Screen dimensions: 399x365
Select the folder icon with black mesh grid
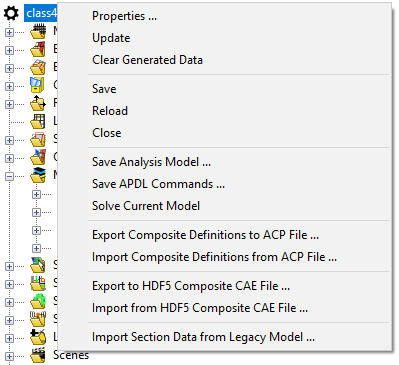[x=38, y=32]
